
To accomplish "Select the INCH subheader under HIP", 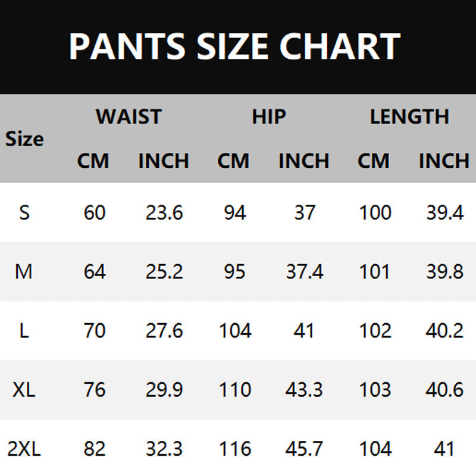I will pyautogui.click(x=304, y=161).
